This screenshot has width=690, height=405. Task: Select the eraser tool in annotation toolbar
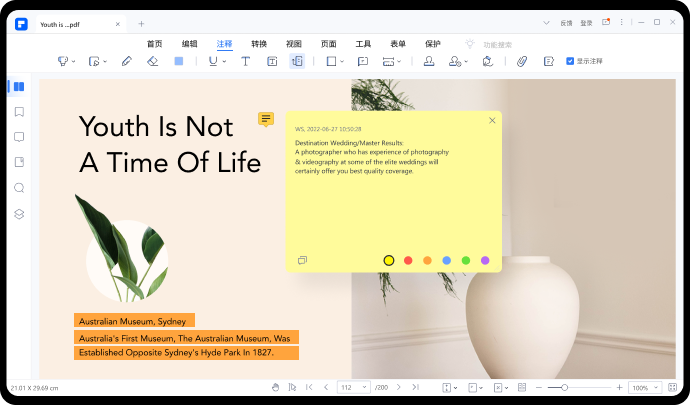tap(152, 61)
